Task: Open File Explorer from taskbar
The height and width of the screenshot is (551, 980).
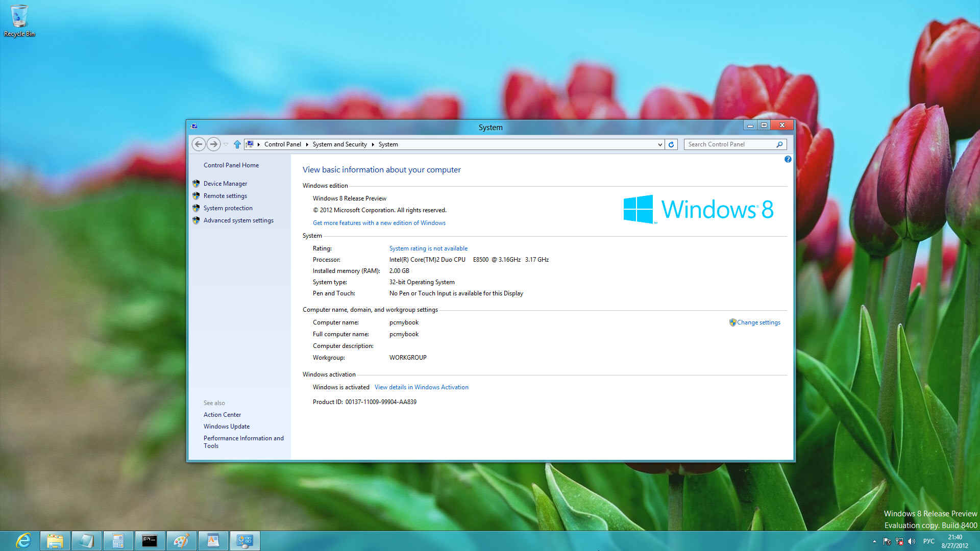Action: tap(55, 540)
